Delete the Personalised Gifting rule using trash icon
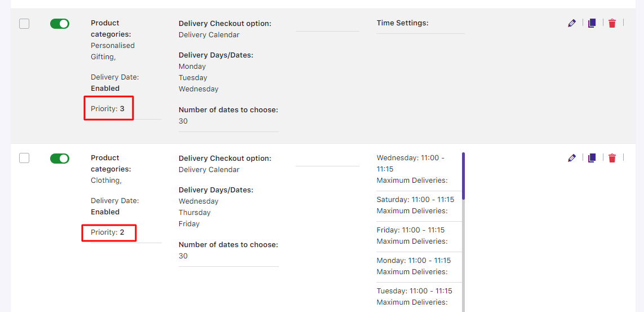The width and height of the screenshot is (644, 312). point(612,23)
